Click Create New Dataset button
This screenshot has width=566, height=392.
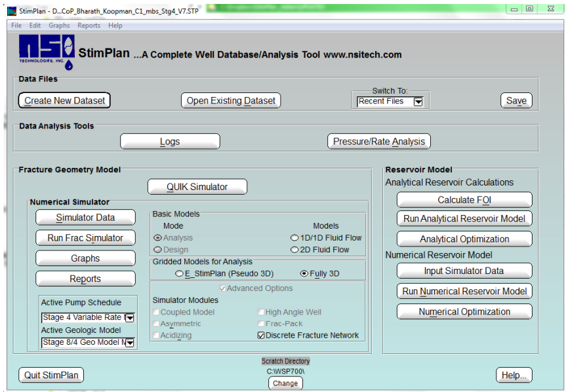pos(64,100)
